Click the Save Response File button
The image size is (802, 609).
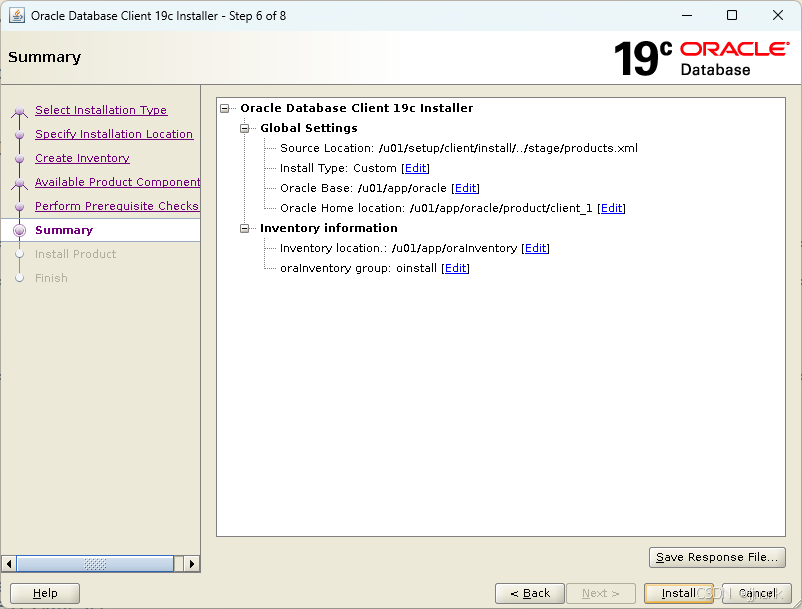(717, 557)
